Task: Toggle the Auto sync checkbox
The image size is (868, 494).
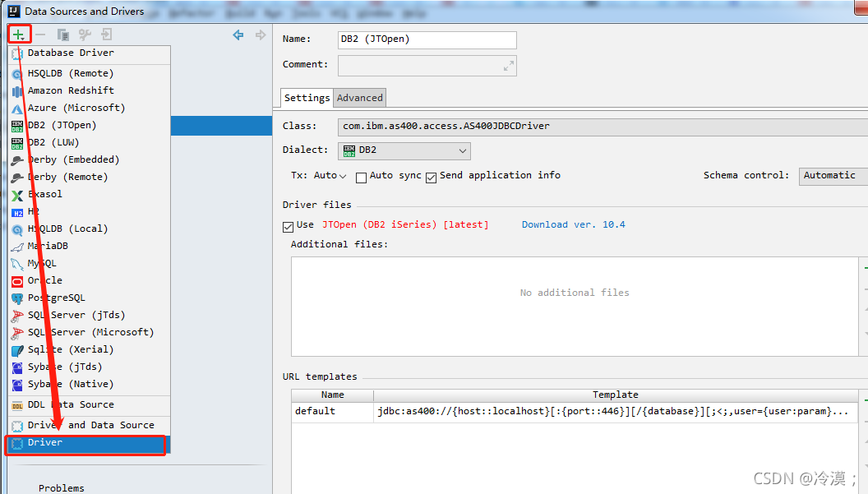Action: click(x=361, y=178)
